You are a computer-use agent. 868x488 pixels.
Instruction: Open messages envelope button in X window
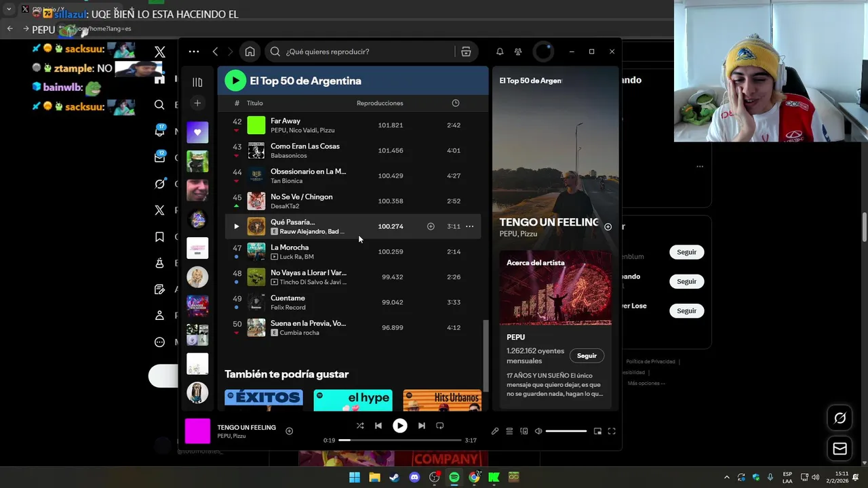(x=840, y=449)
